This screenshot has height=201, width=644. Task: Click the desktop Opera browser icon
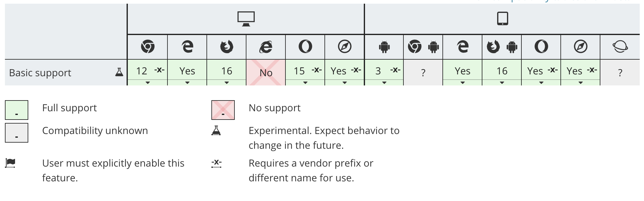pos(305,47)
